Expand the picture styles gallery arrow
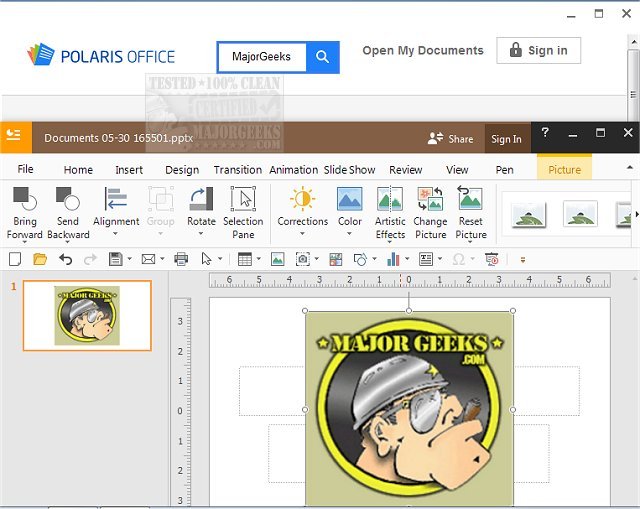 coord(636,214)
